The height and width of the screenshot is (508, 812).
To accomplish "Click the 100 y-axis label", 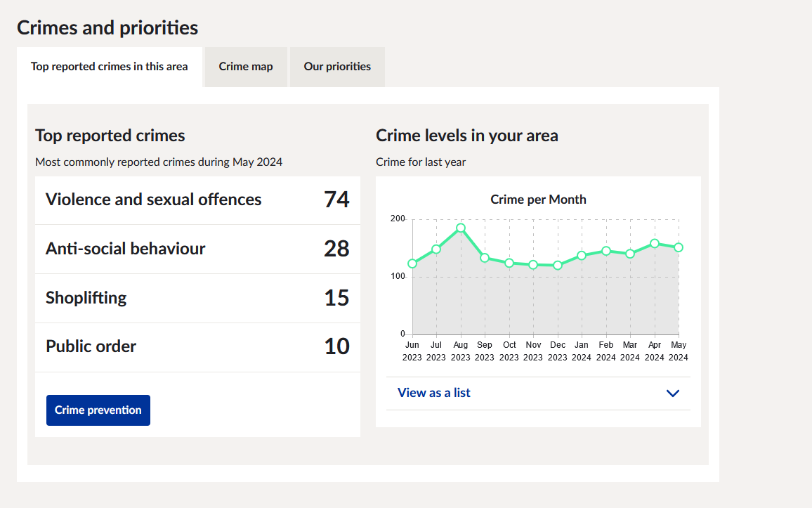I will [x=398, y=276].
